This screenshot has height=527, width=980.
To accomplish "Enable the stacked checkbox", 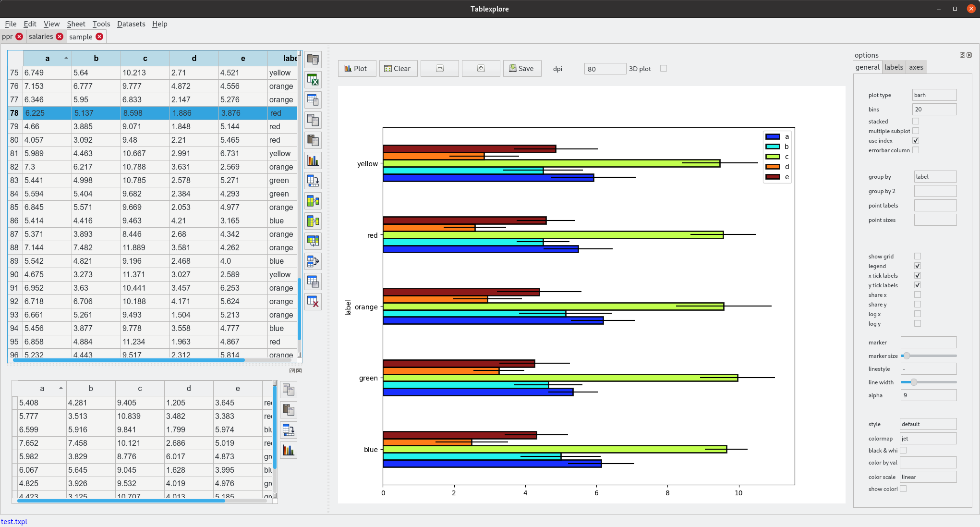I will (x=916, y=122).
